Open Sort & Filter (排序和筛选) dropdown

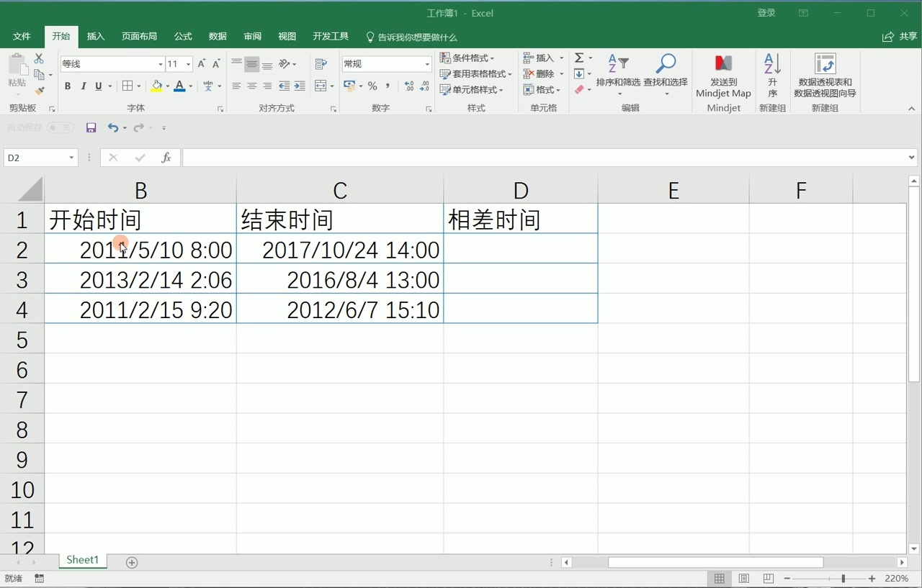coord(618,76)
